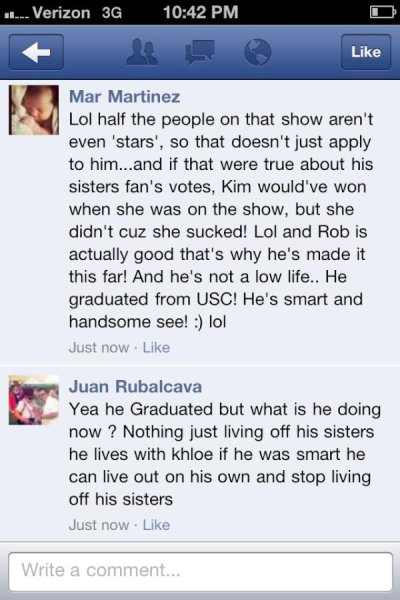Focus the Write a comment field
This screenshot has width=400, height=600.
point(201,571)
